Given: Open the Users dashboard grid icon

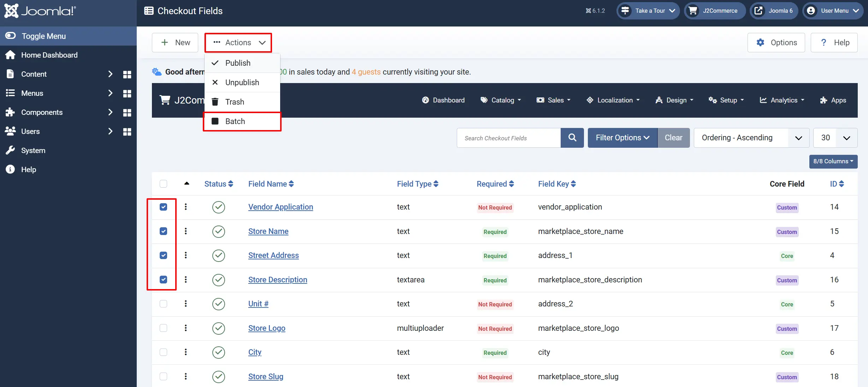Looking at the screenshot, I should click(x=127, y=131).
